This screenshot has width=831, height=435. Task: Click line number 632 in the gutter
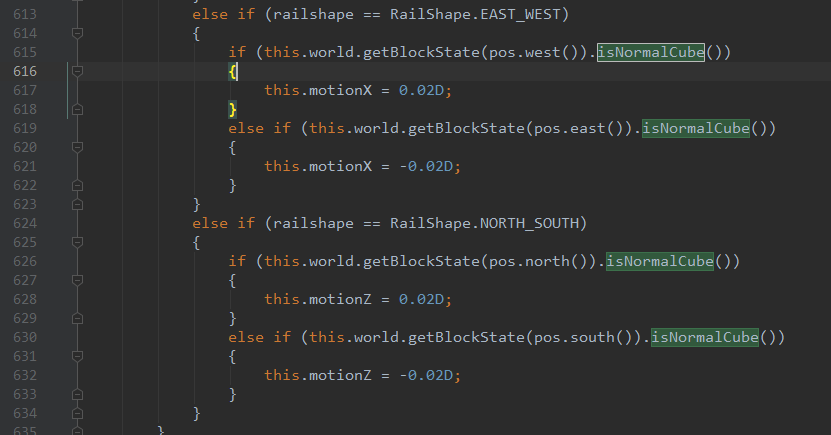click(25, 376)
